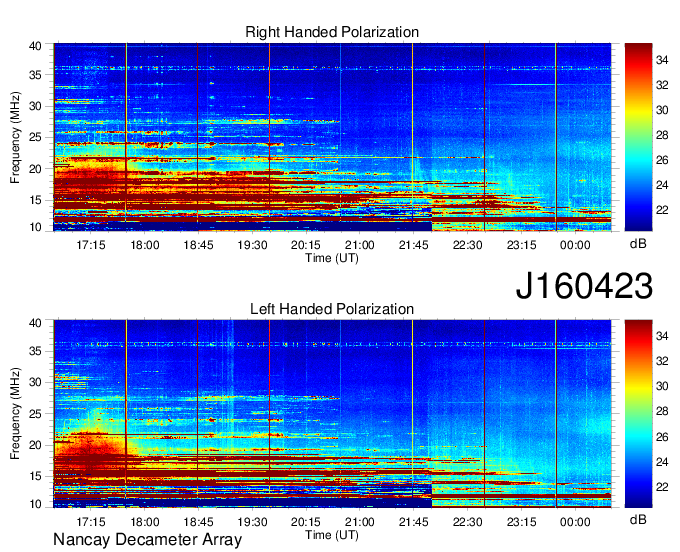Click the 17:15 tick label under the bottom plot
Viewport: 680px width, 552px height.
pos(91,522)
